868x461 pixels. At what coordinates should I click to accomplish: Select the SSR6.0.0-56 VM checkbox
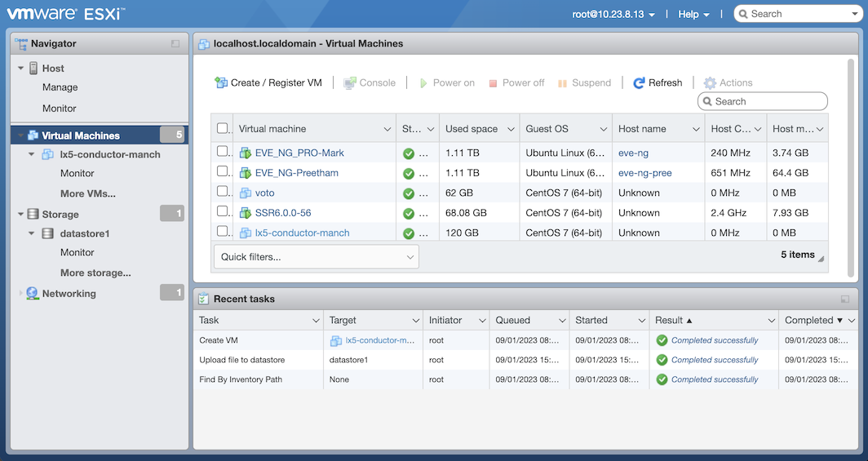[223, 212]
